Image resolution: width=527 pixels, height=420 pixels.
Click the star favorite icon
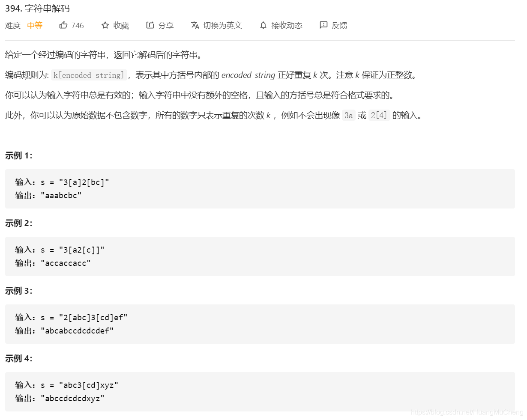(105, 25)
